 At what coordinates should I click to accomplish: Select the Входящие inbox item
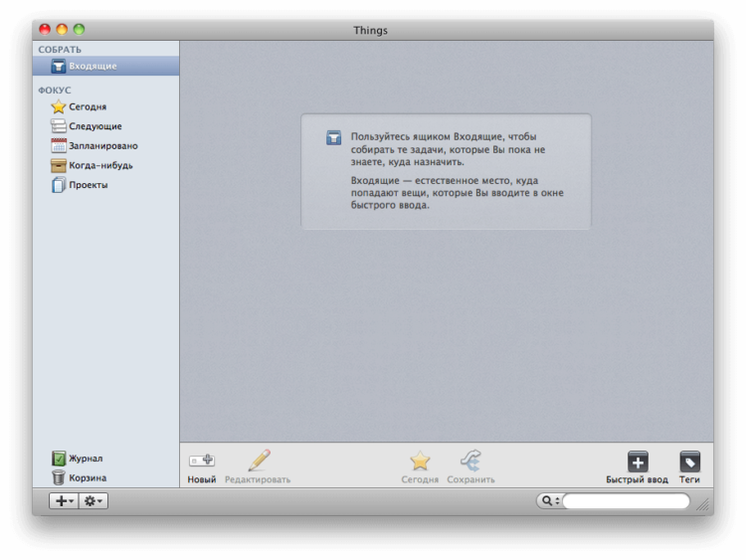(x=105, y=66)
